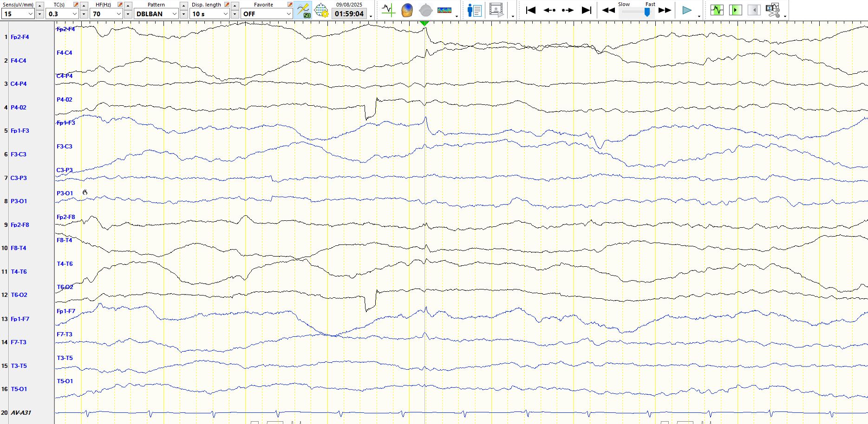868x424 pixels.
Task: Click the 09/08/2025 recording date
Action: 349,5
